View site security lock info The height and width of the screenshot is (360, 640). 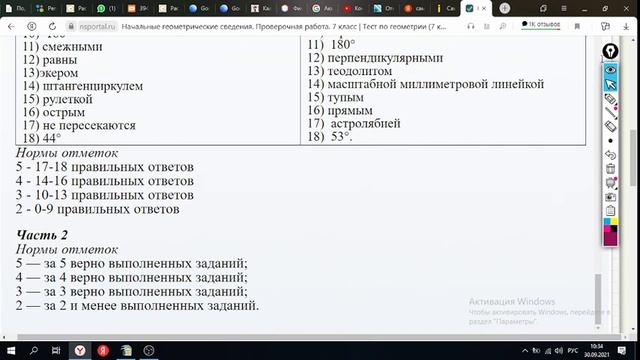71,27
